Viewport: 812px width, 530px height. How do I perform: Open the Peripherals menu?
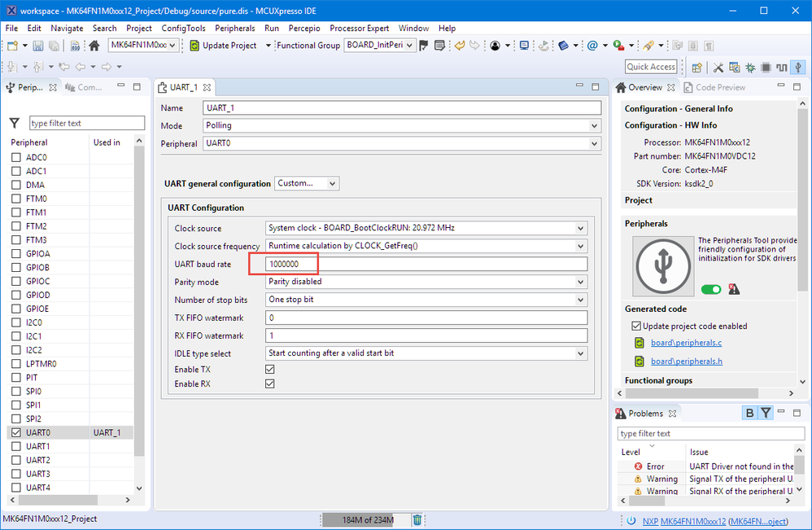(x=234, y=28)
